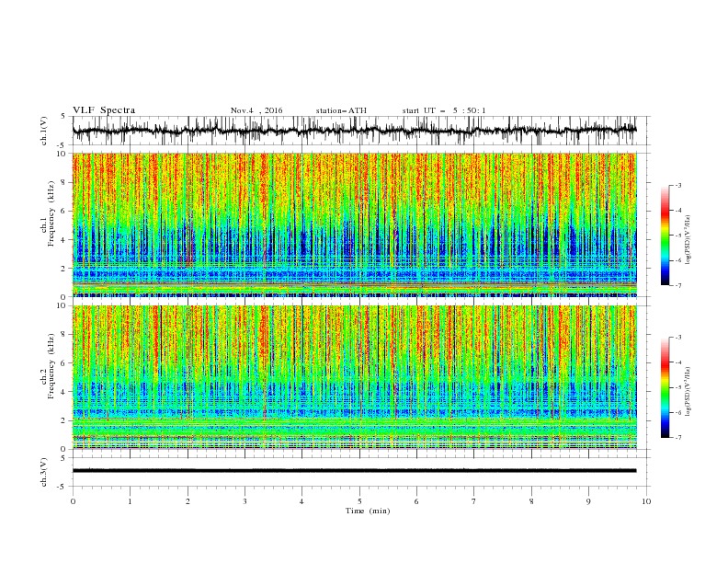This screenshot has height=563, width=728.
Task: Select the "Nov.4 , 2016" date text
Action: pos(256,110)
